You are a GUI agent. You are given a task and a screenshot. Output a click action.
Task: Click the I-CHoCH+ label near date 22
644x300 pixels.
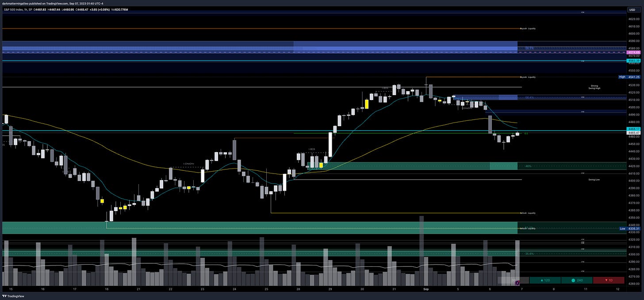point(189,164)
